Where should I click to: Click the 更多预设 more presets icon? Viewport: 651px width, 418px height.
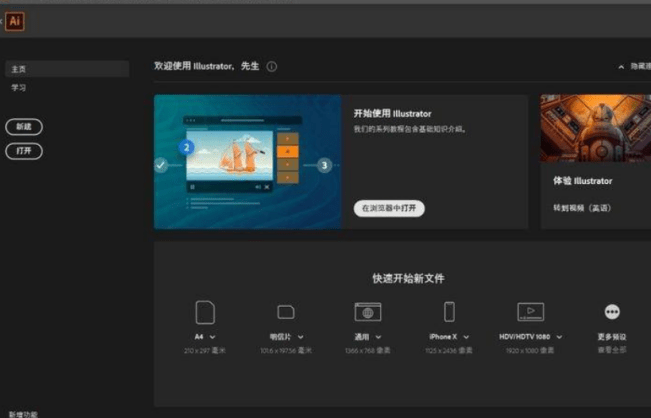(612, 312)
